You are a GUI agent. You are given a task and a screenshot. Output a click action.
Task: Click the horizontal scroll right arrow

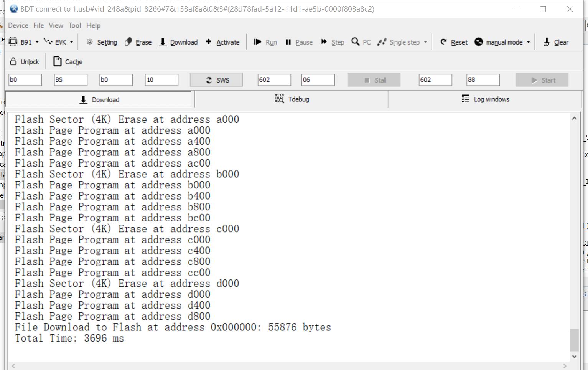point(565,366)
